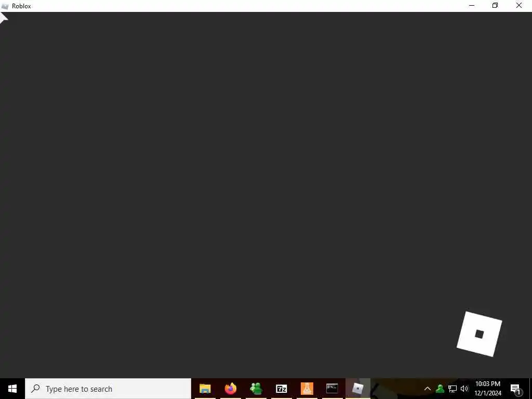Close the Roblox window
532x399 pixels.
point(519,6)
